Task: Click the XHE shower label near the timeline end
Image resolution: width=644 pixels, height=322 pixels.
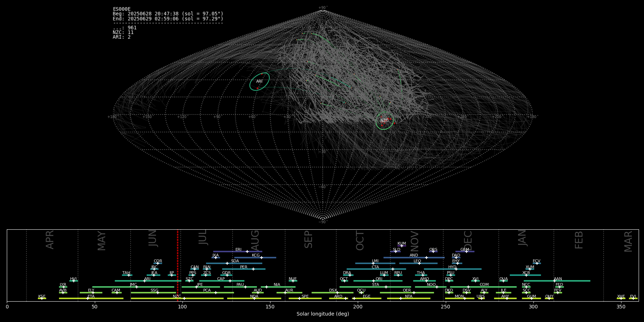Action: (x=621, y=297)
